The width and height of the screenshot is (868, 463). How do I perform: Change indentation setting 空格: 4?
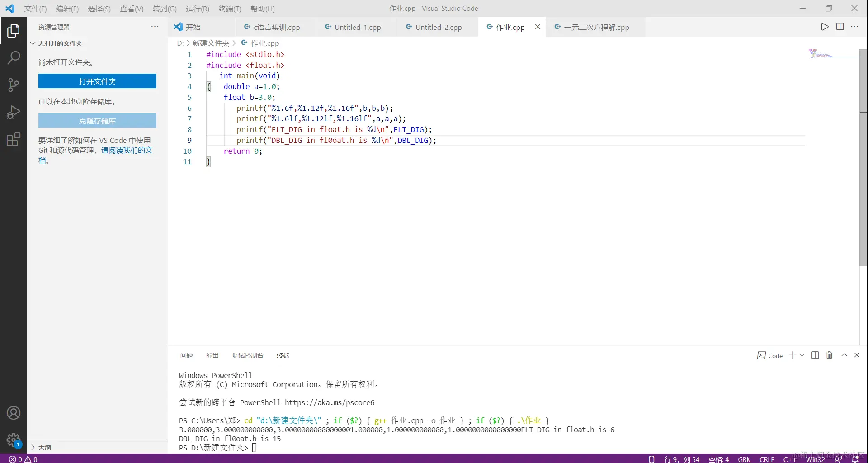pyautogui.click(x=718, y=459)
